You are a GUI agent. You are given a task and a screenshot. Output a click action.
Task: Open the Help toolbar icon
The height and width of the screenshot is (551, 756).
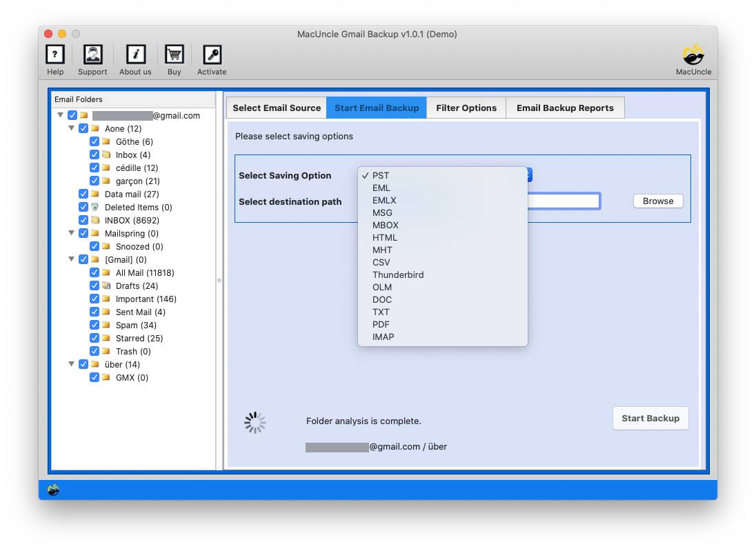[55, 54]
